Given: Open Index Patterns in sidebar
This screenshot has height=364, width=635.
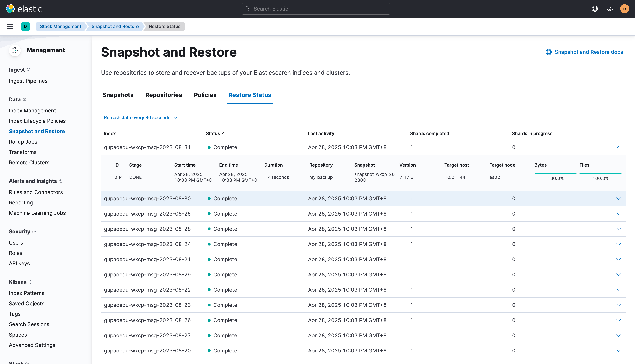Looking at the screenshot, I should (27, 293).
